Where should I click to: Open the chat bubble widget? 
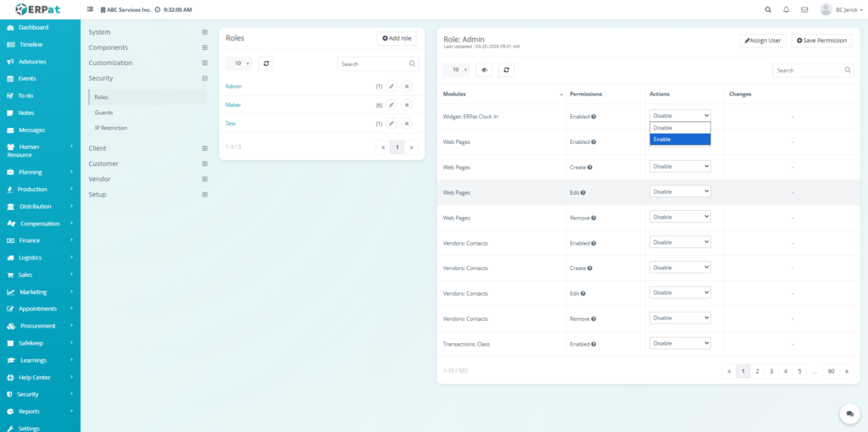849,413
